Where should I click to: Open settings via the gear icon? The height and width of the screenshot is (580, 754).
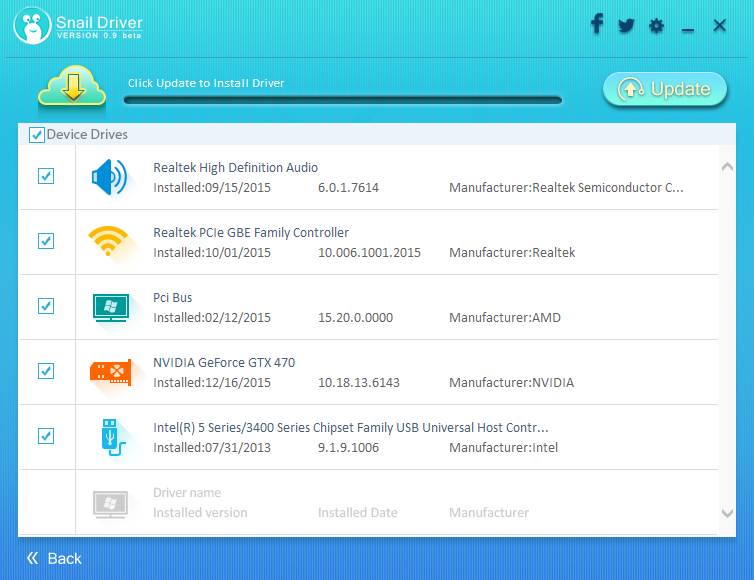[656, 26]
